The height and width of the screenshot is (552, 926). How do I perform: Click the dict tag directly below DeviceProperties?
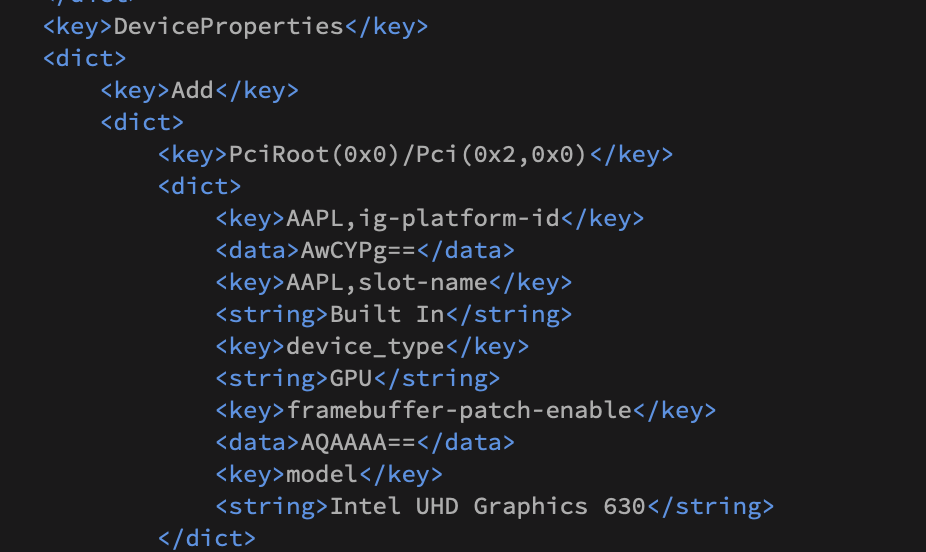(x=84, y=58)
